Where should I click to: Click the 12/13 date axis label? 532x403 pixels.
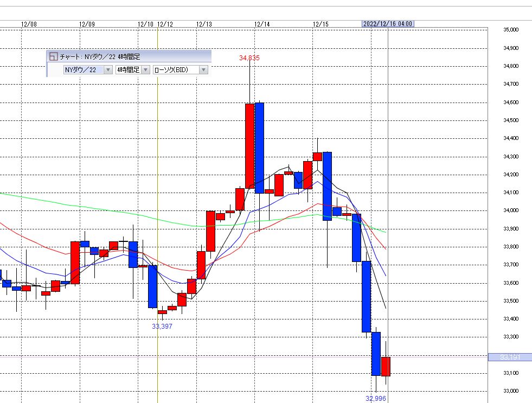pyautogui.click(x=204, y=24)
